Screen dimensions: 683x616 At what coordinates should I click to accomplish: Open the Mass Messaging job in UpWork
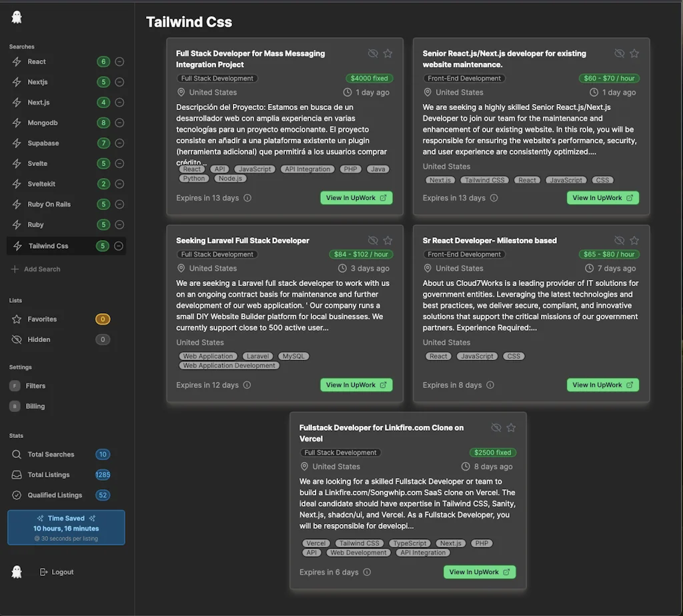point(356,197)
